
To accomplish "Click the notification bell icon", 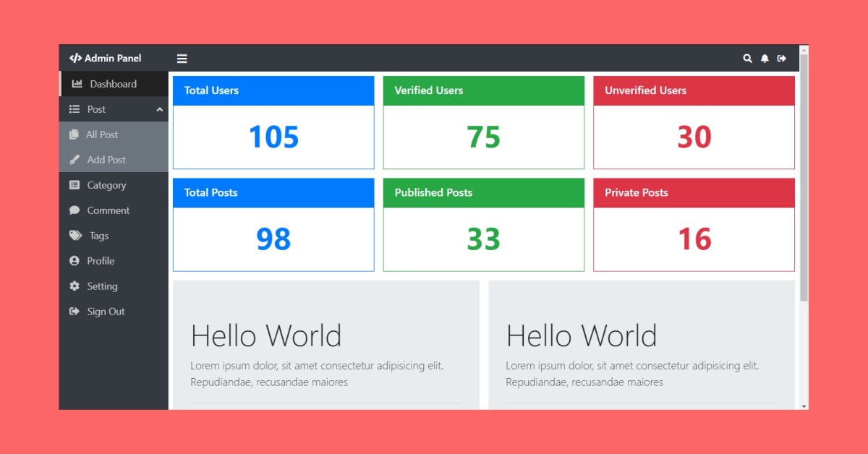I will [x=765, y=58].
